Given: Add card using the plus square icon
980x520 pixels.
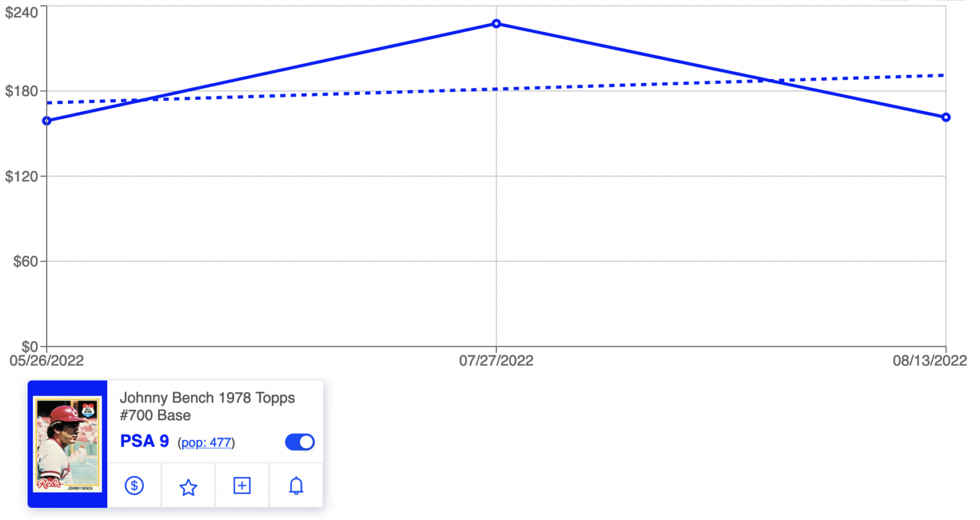Looking at the screenshot, I should pos(242,486).
